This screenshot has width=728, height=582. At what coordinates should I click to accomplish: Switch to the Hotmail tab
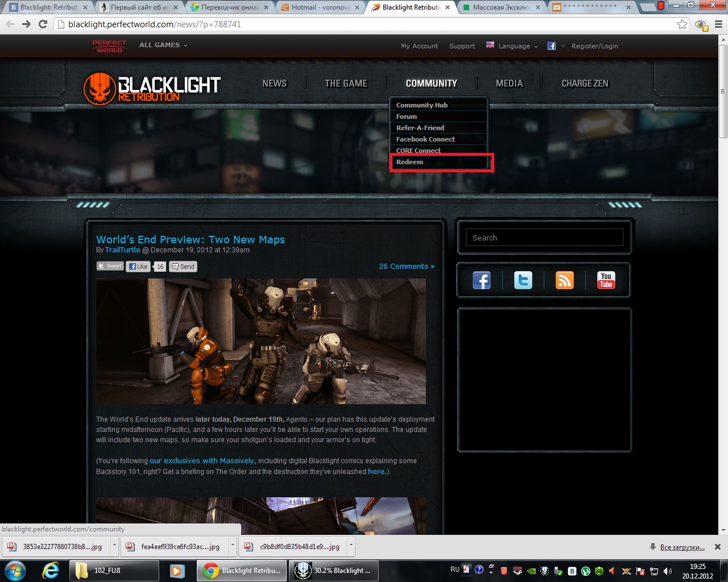320,7
